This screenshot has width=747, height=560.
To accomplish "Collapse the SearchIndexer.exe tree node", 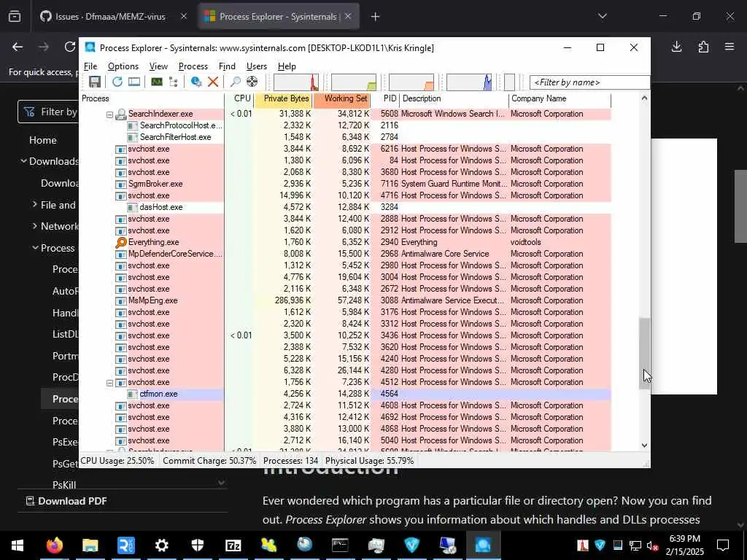I will (x=109, y=114).
